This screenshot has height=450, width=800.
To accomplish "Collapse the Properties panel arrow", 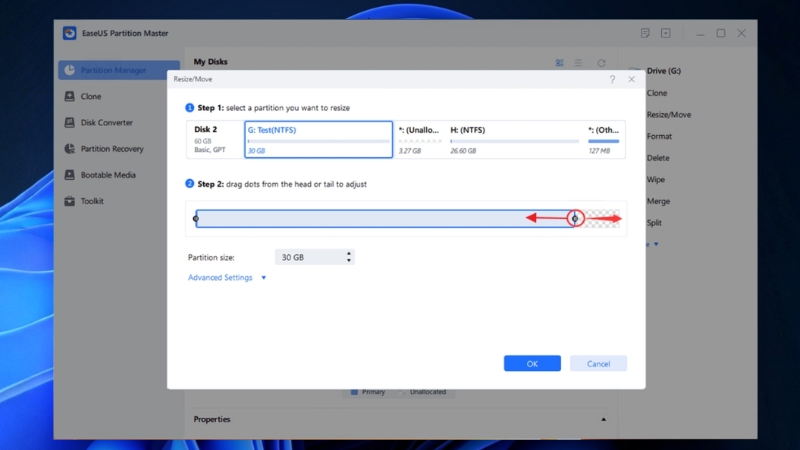I will pos(604,419).
